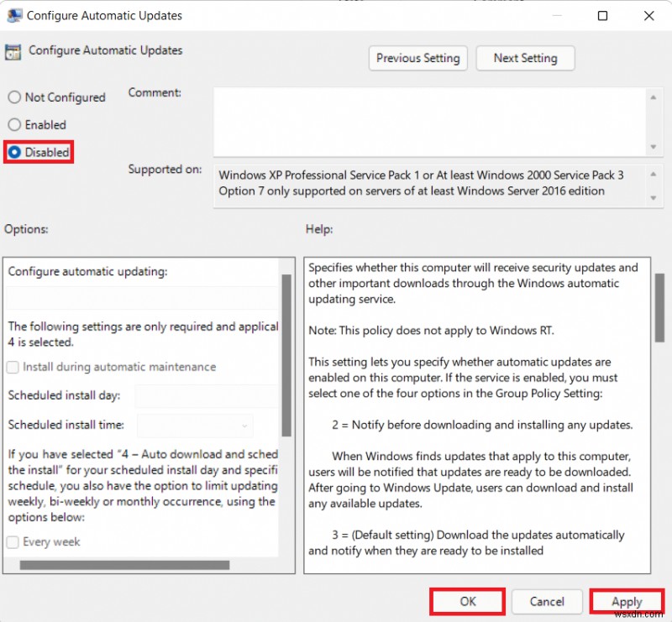Click Supported on scroll down arrow
Screen dimensions: 672x622
click(x=654, y=198)
